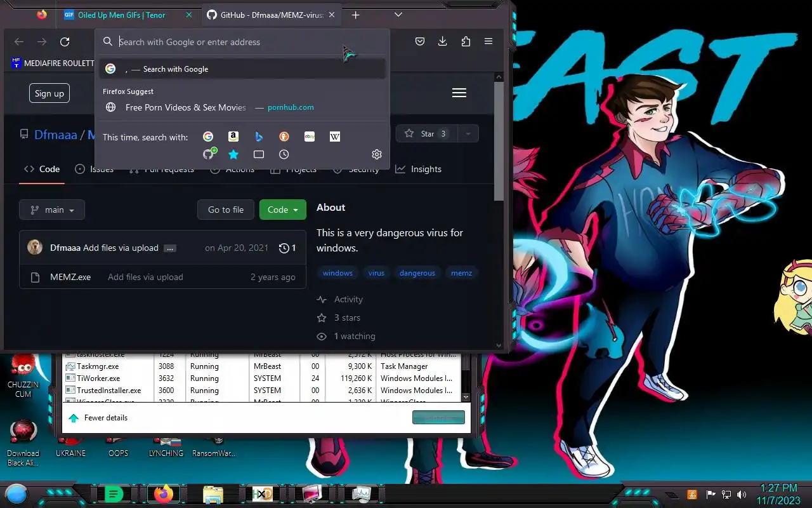This screenshot has height=508, width=812.
Task: Save page to Pocket icon
Action: click(x=420, y=41)
